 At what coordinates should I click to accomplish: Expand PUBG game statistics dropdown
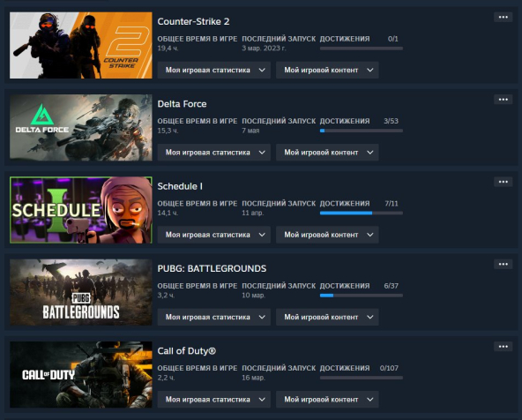(x=213, y=317)
